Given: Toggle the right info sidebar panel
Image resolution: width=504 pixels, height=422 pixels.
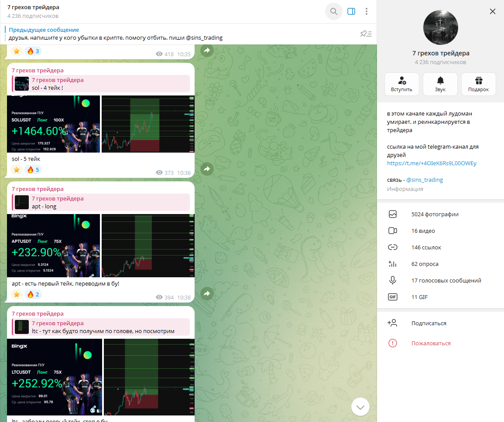Looking at the screenshot, I should pos(351,12).
